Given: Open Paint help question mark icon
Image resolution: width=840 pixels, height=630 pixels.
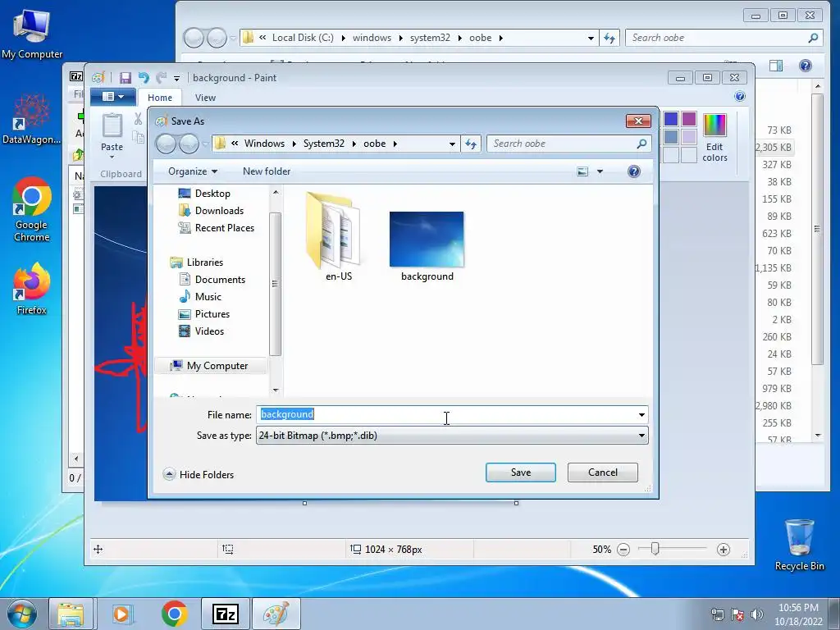Looking at the screenshot, I should point(740,97).
